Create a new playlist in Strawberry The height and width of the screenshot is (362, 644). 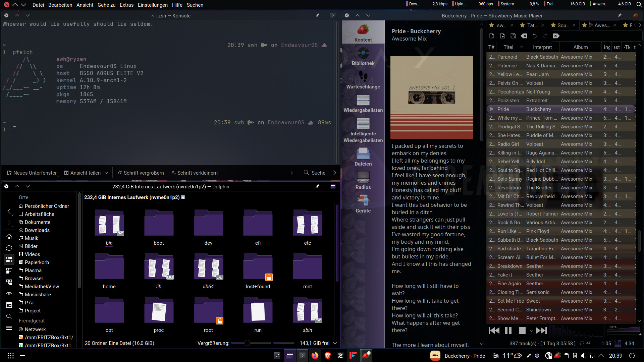coord(492,36)
